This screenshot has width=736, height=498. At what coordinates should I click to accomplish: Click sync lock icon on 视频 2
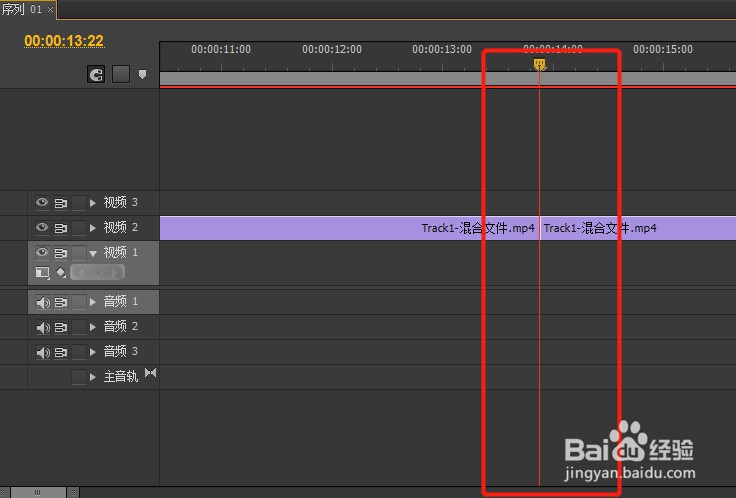tap(61, 228)
